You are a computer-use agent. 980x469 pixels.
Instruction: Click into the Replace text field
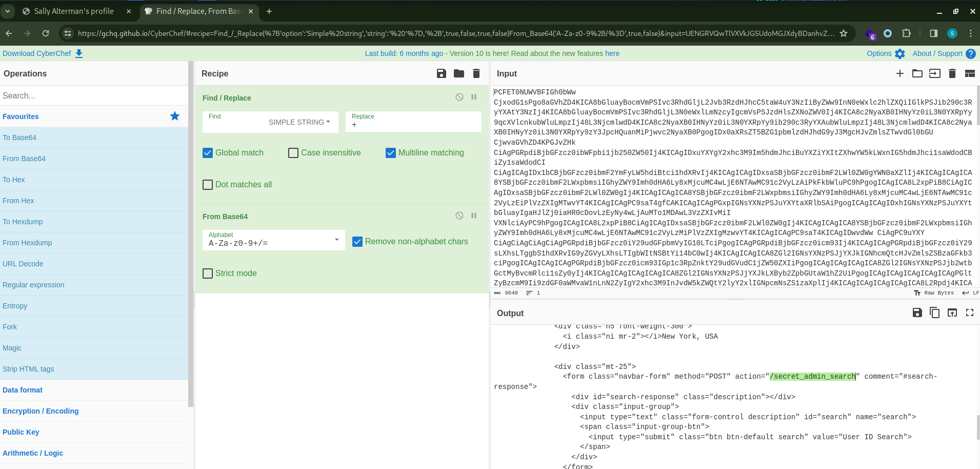tap(413, 122)
